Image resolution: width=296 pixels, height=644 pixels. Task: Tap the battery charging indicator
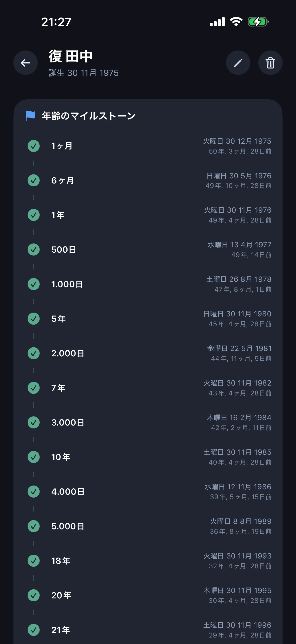258,22
